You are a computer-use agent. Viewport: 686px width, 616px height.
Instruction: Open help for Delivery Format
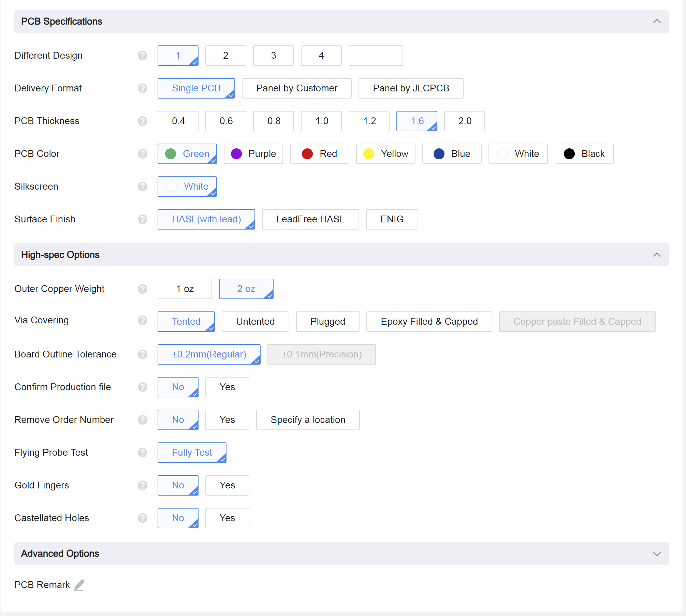[142, 88]
